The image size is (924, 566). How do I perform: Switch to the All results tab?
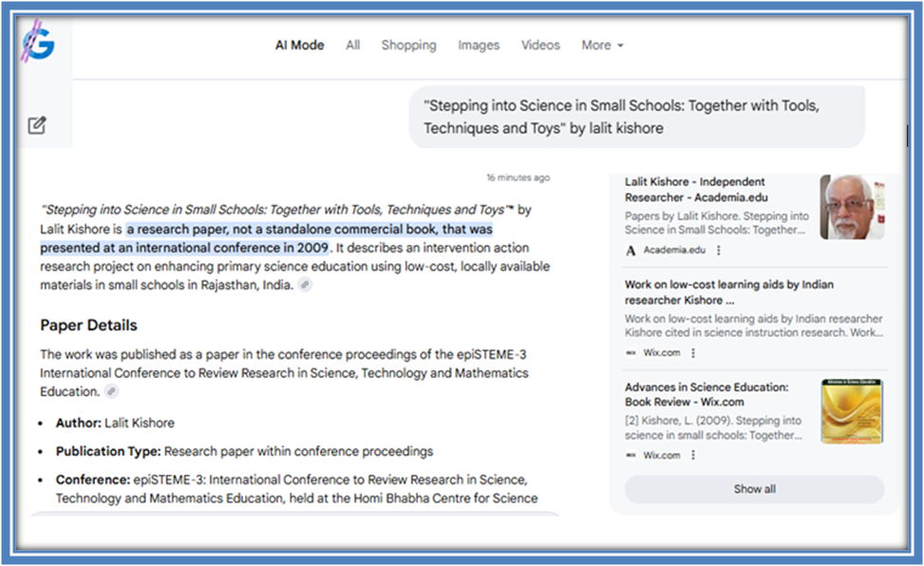pyautogui.click(x=353, y=45)
